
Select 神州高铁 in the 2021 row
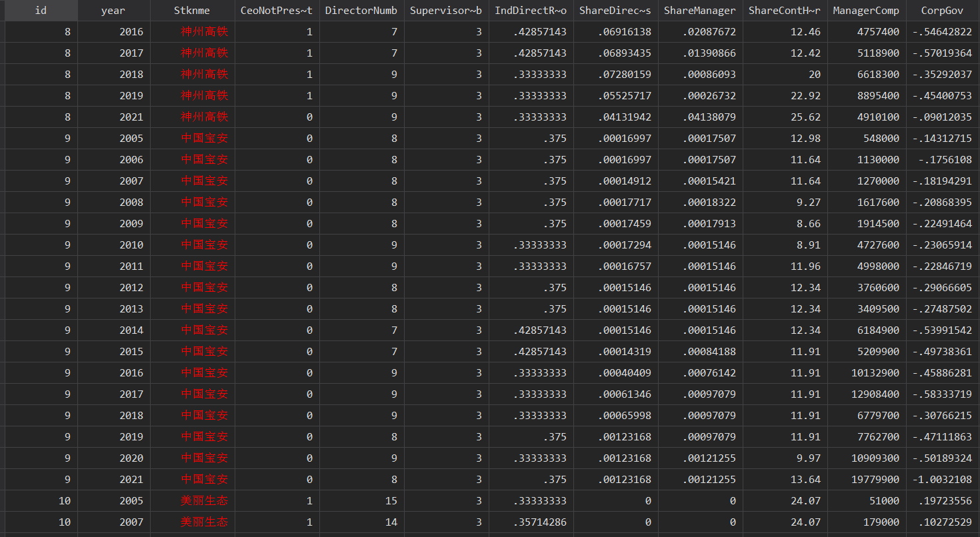point(205,117)
